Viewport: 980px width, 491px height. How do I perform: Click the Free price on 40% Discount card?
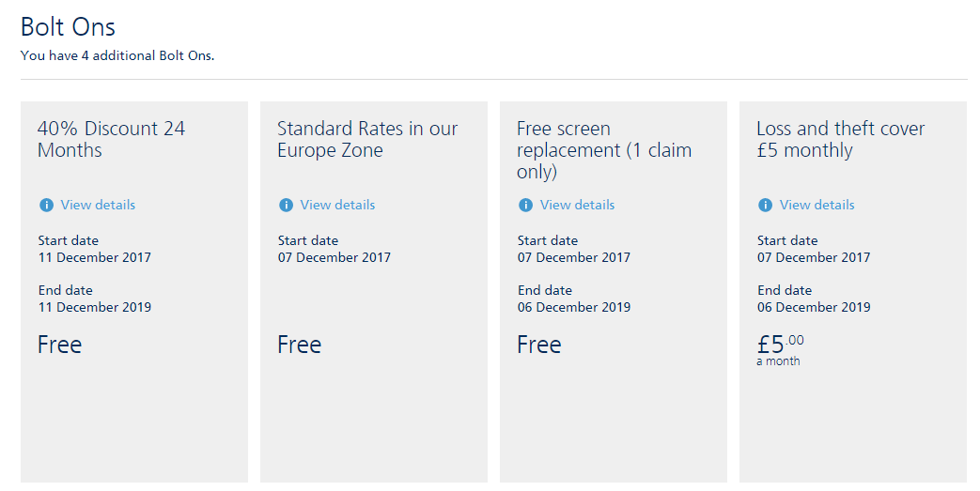[59, 345]
